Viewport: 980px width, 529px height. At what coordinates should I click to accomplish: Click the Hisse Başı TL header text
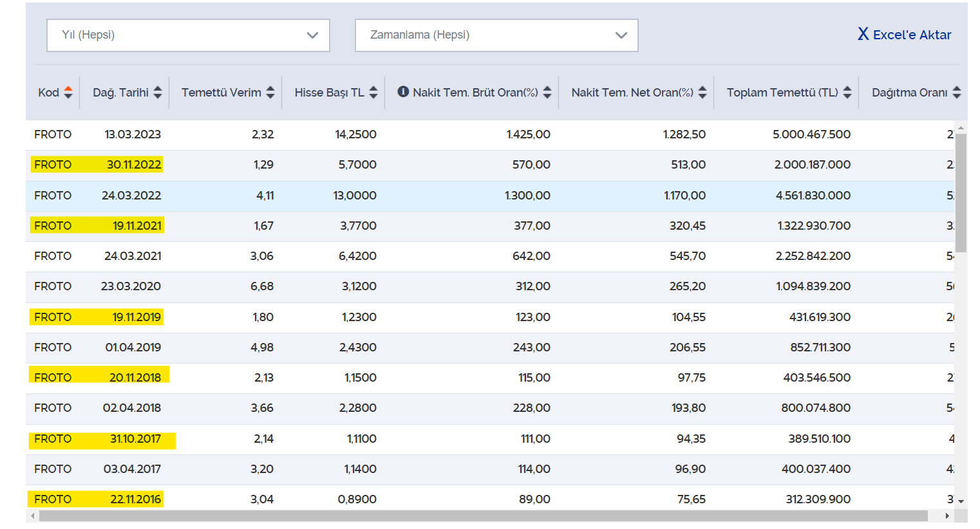click(330, 92)
